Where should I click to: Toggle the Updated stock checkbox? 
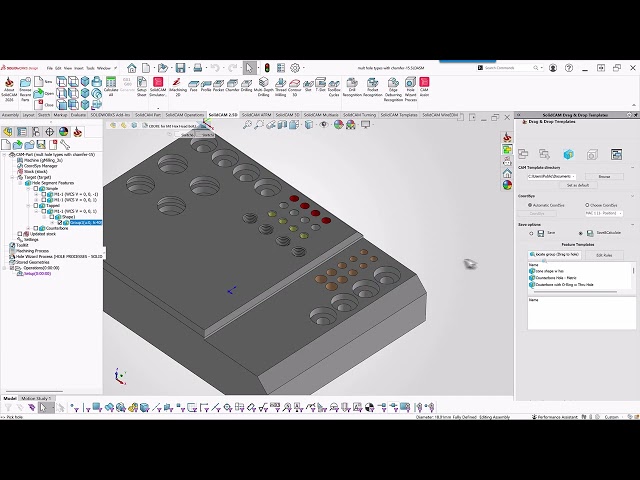pyautogui.click(x=19, y=234)
